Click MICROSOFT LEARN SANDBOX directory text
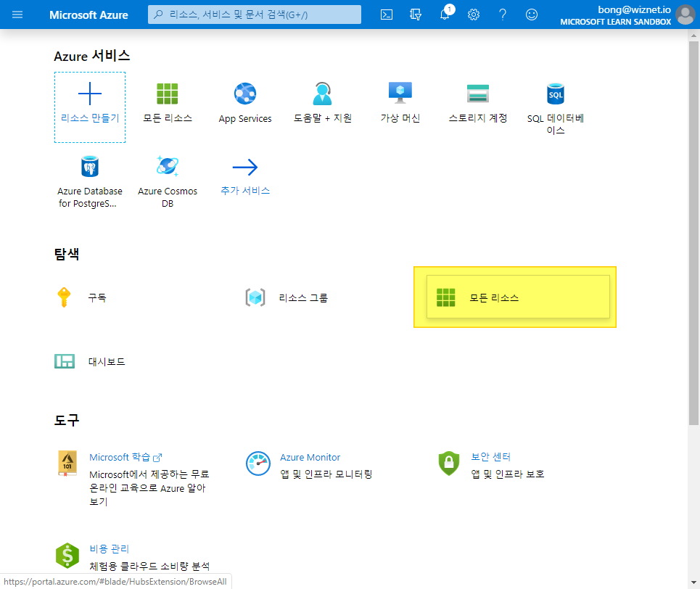This screenshot has width=700, height=589. point(615,22)
